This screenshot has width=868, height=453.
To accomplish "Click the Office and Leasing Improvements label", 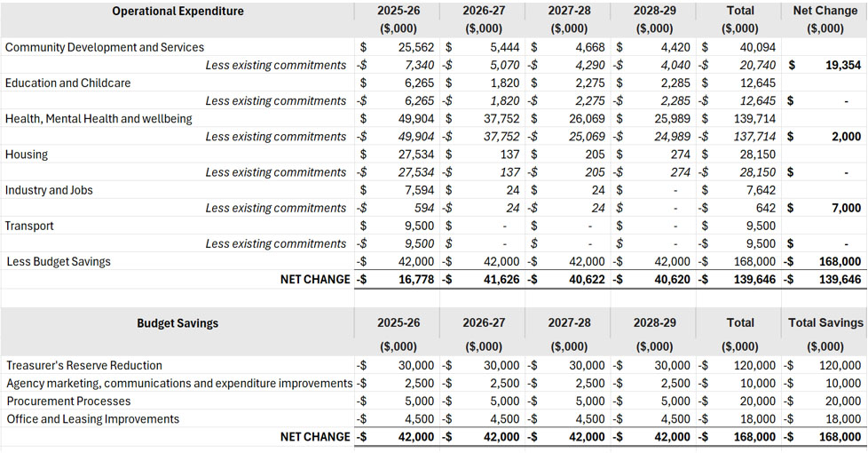I will (93, 418).
